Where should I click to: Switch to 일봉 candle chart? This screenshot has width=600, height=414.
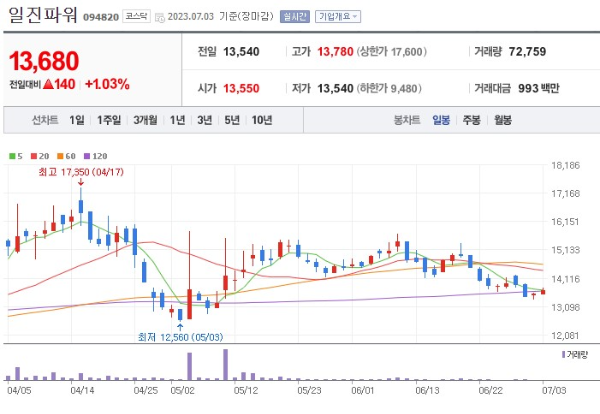pyautogui.click(x=441, y=120)
